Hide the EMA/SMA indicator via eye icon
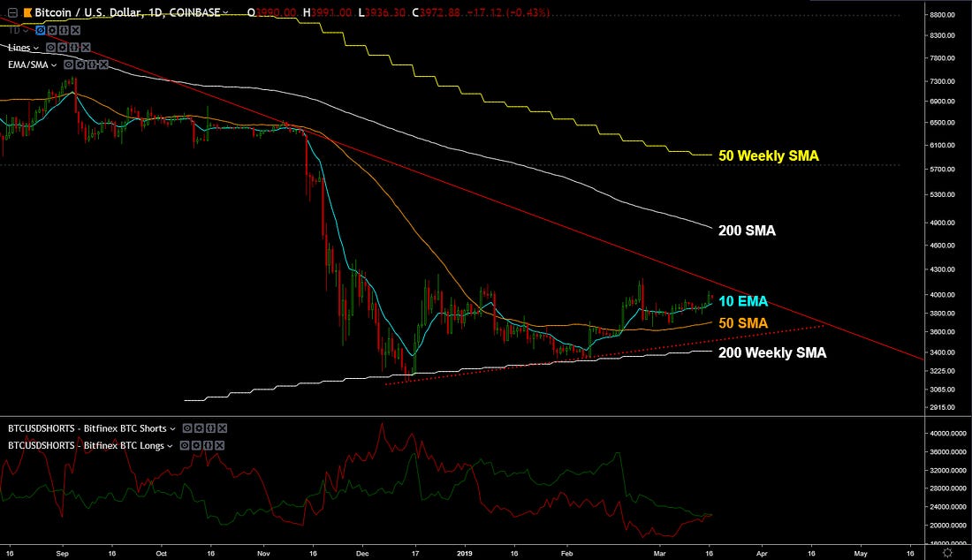Screen dimensions: 972x560 [70, 64]
